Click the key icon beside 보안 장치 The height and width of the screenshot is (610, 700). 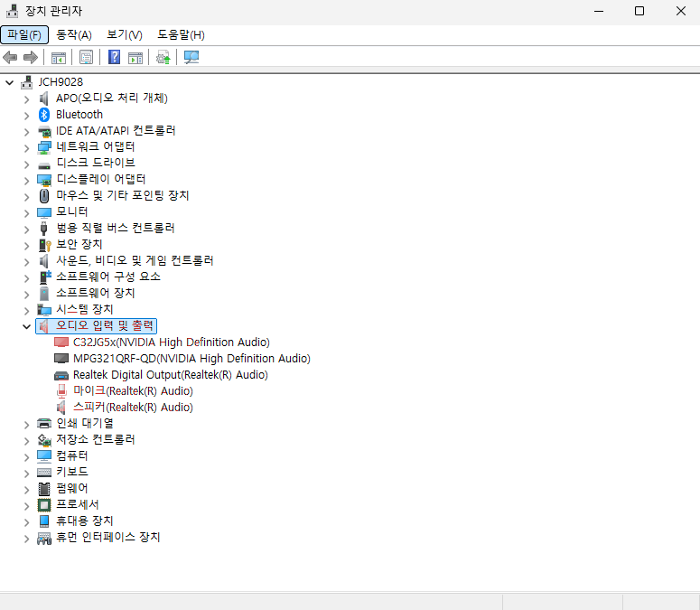[x=44, y=245]
